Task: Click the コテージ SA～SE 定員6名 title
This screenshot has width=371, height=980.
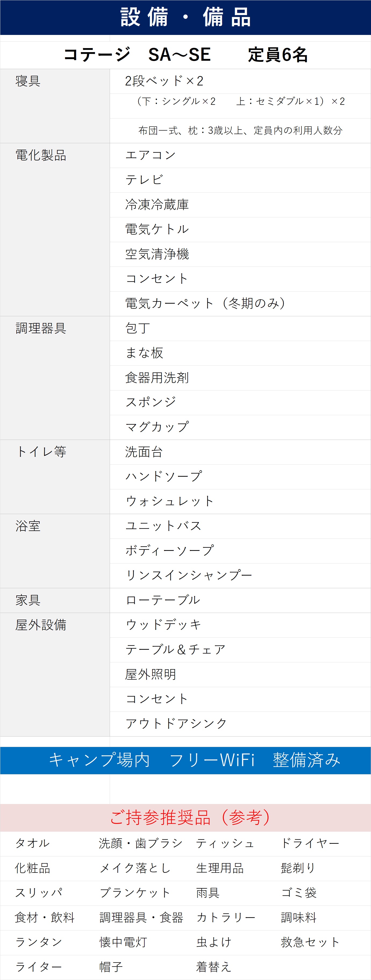Action: [185, 55]
